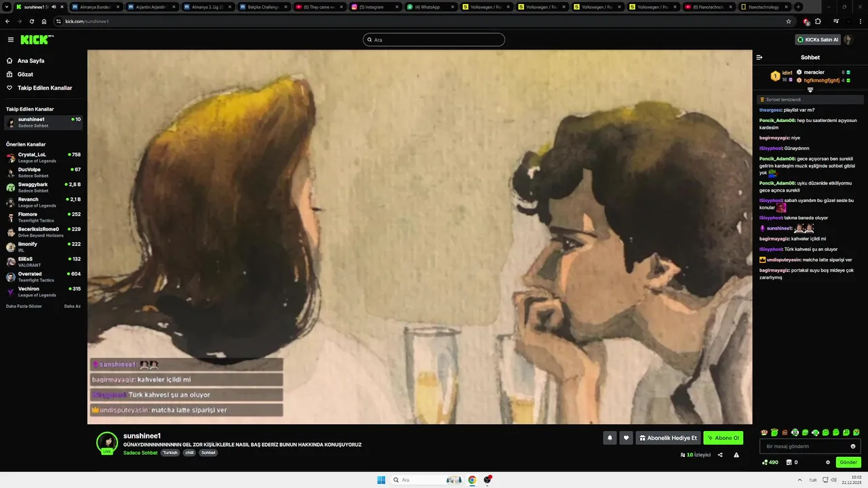The height and width of the screenshot is (488, 868).
Task: Select the first brown monkey emote
Action: 764,432
